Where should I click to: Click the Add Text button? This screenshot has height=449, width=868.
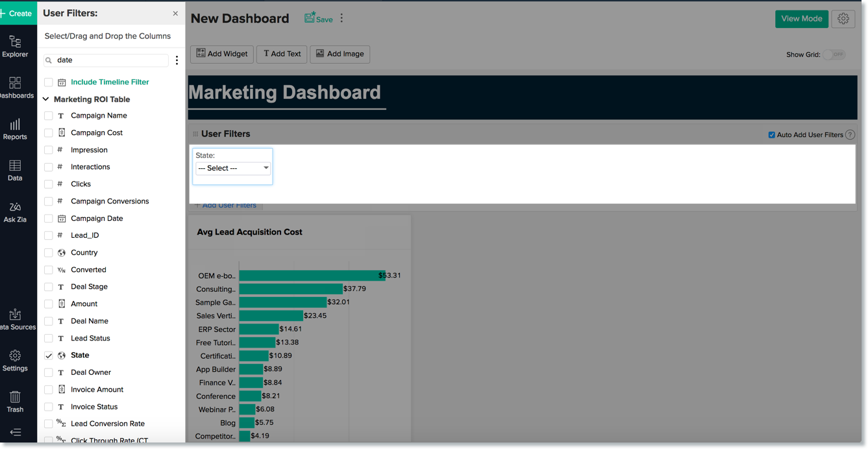282,54
